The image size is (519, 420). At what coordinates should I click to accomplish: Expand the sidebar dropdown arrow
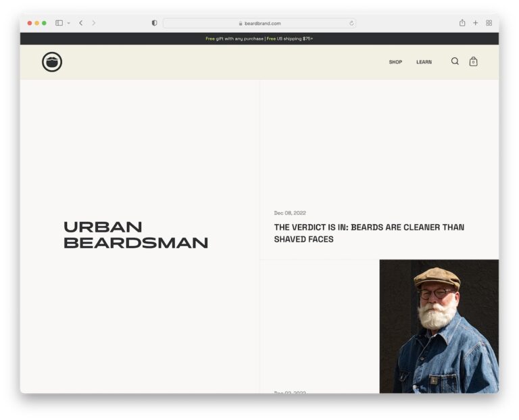[69, 23]
